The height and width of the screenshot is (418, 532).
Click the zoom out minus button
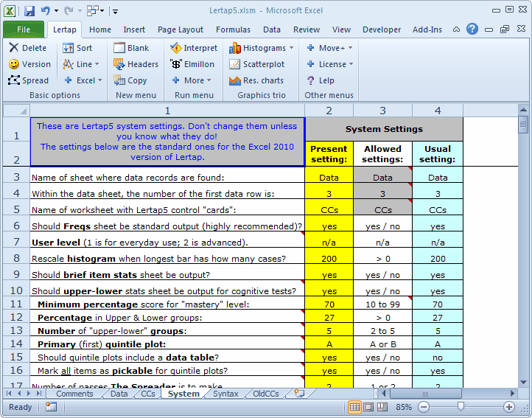(424, 406)
